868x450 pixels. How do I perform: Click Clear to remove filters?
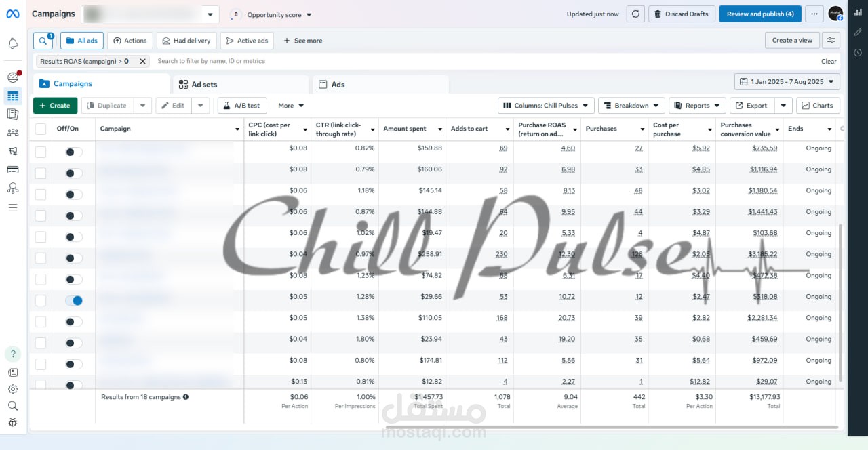[x=829, y=61]
